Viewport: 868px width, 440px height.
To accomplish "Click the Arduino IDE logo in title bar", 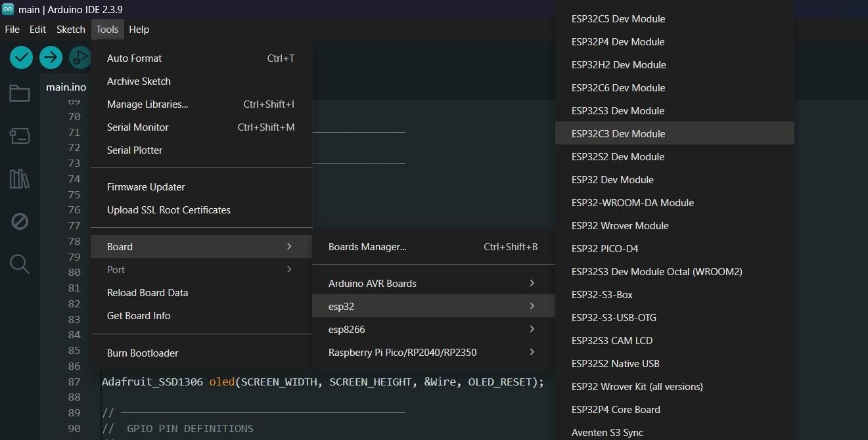I will [8, 9].
